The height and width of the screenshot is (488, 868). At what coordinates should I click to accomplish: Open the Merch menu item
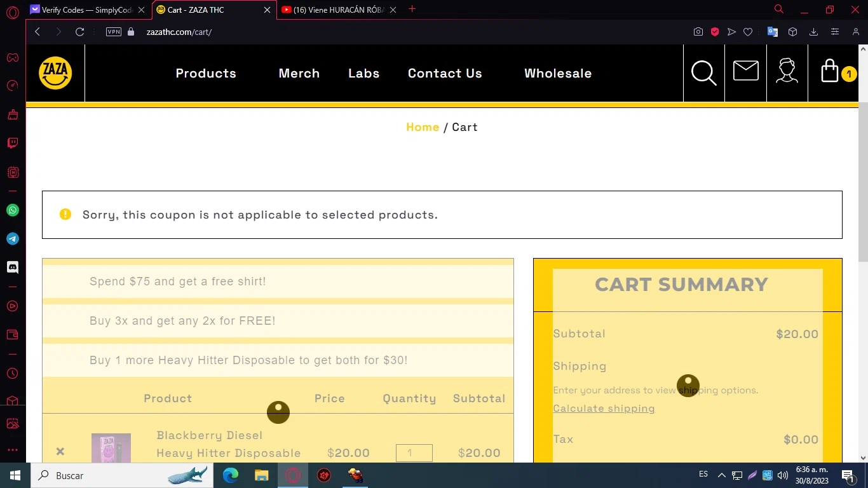click(x=299, y=73)
